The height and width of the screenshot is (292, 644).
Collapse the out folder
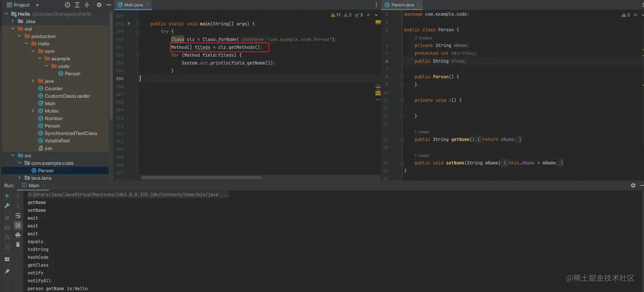[x=13, y=29]
